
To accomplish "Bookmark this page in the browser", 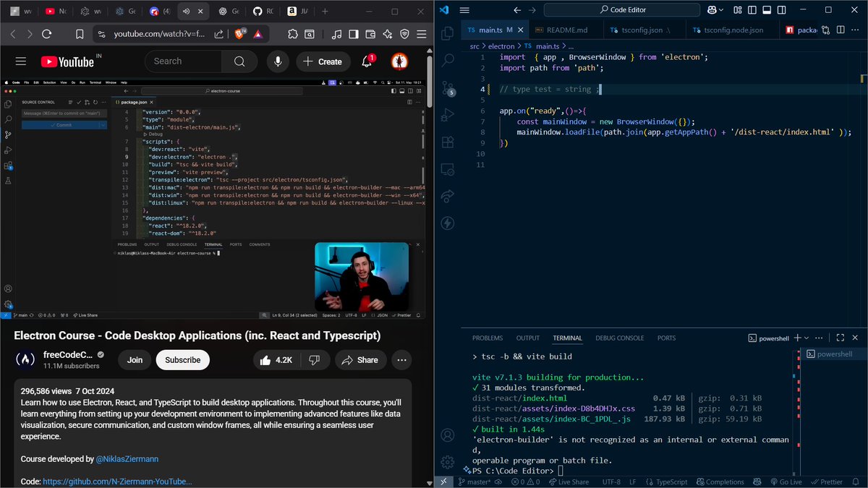I will coord(79,34).
